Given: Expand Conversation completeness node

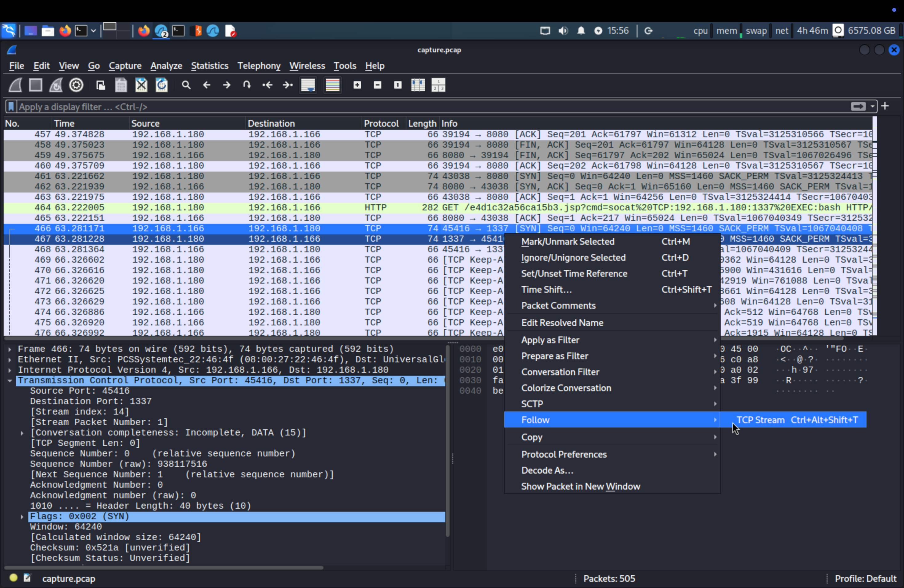Looking at the screenshot, I should pos(22,433).
